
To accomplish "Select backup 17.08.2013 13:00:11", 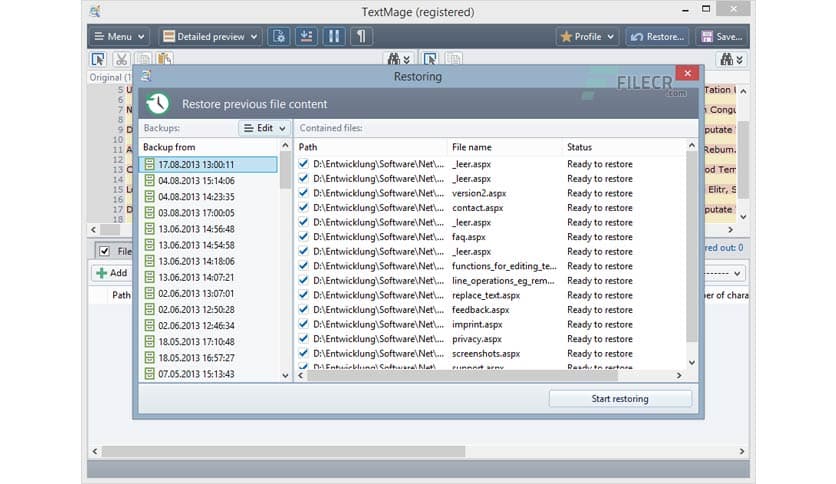I will [x=208, y=164].
